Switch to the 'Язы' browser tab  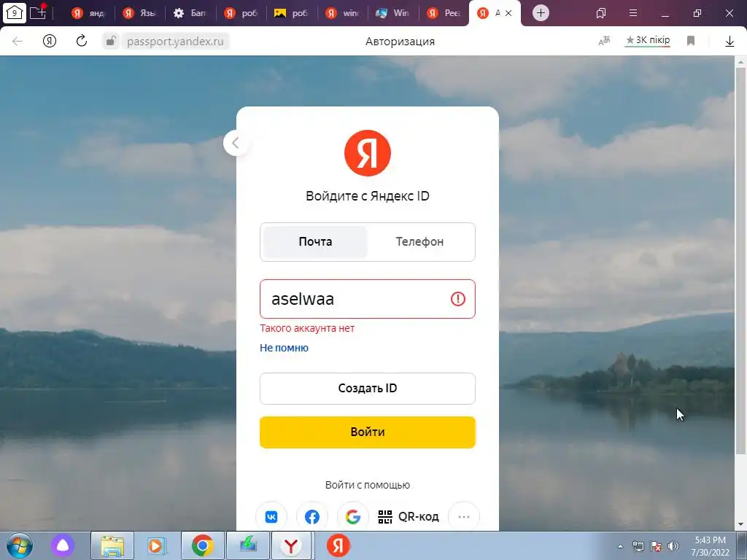coord(139,13)
